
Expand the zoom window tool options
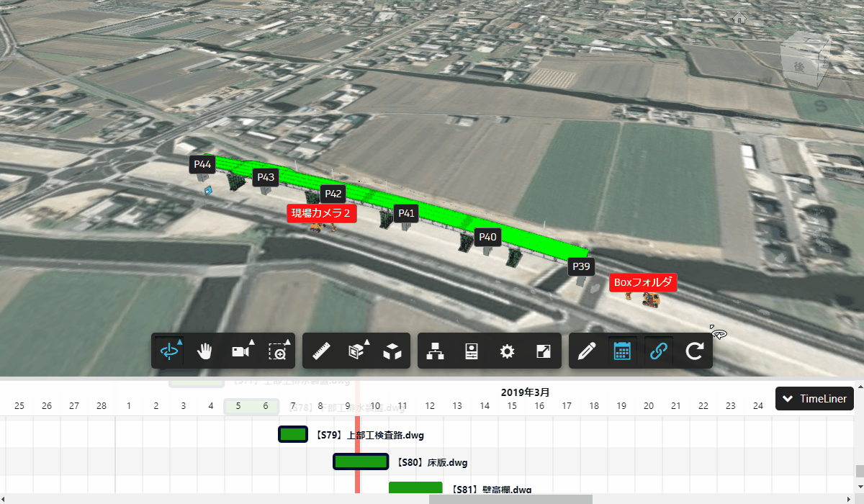278,351
